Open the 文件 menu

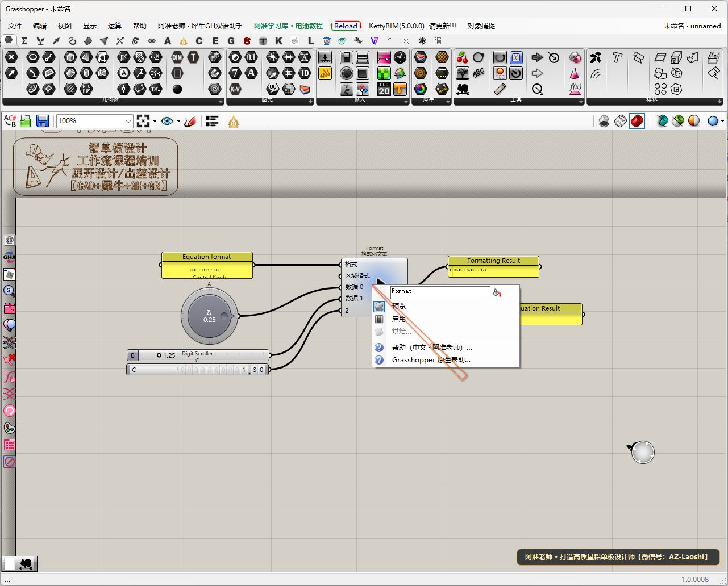click(x=15, y=26)
